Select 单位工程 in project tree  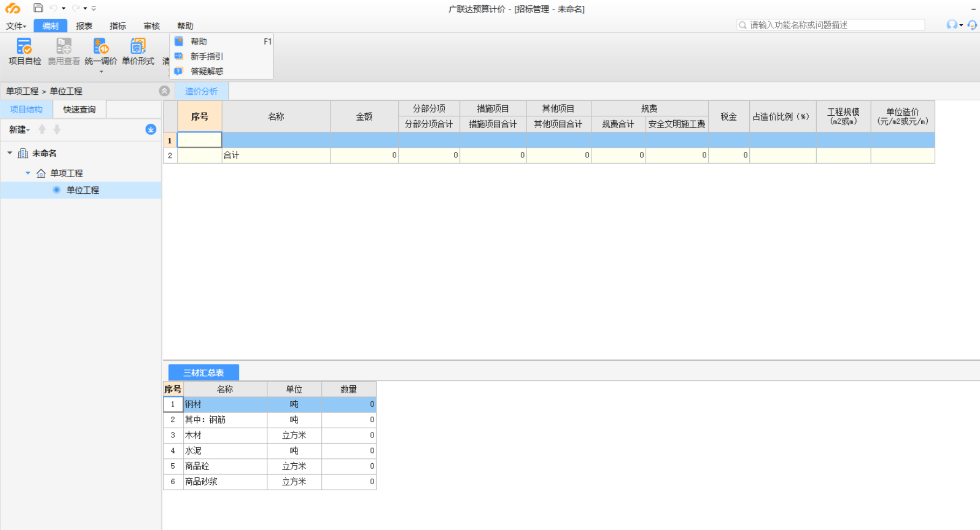pyautogui.click(x=82, y=190)
